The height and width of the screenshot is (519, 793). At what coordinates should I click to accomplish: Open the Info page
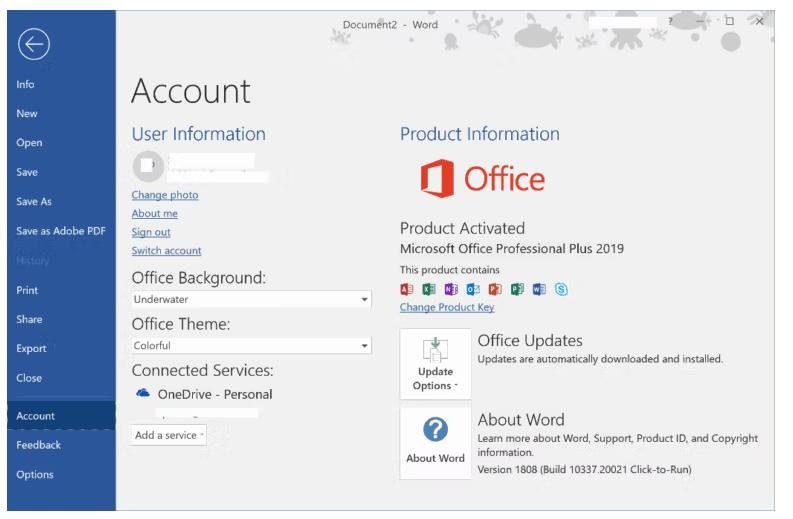coord(25,84)
